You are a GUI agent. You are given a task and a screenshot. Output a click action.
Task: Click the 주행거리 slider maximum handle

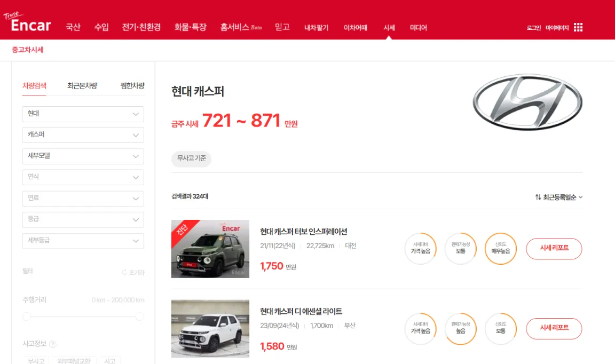pos(140,316)
